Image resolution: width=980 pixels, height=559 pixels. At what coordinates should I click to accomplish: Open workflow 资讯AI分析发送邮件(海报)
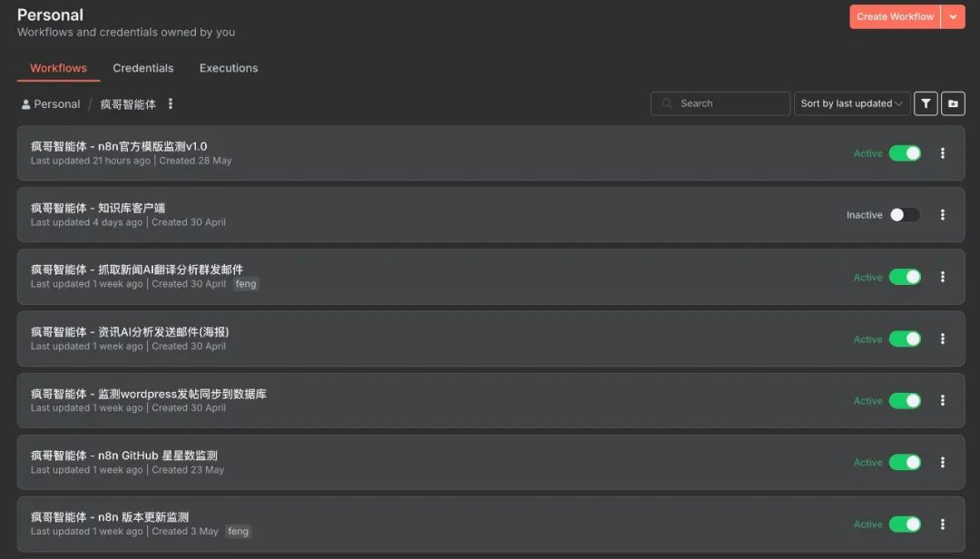130,332
